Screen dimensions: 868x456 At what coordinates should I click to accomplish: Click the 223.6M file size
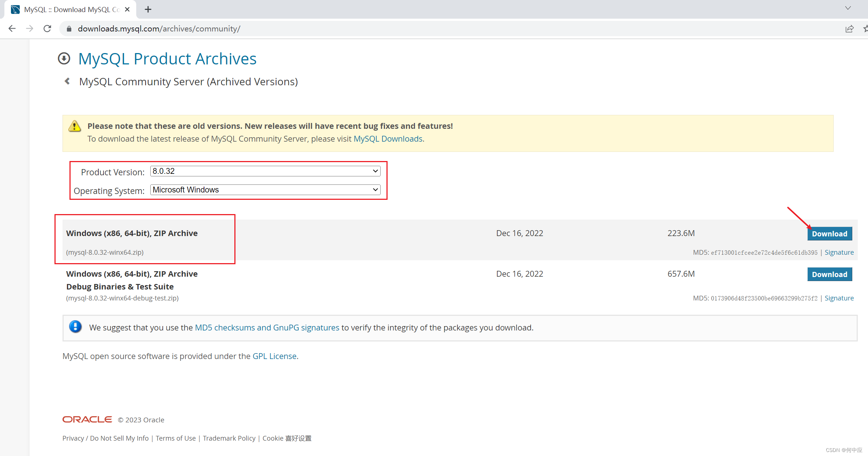tap(681, 233)
